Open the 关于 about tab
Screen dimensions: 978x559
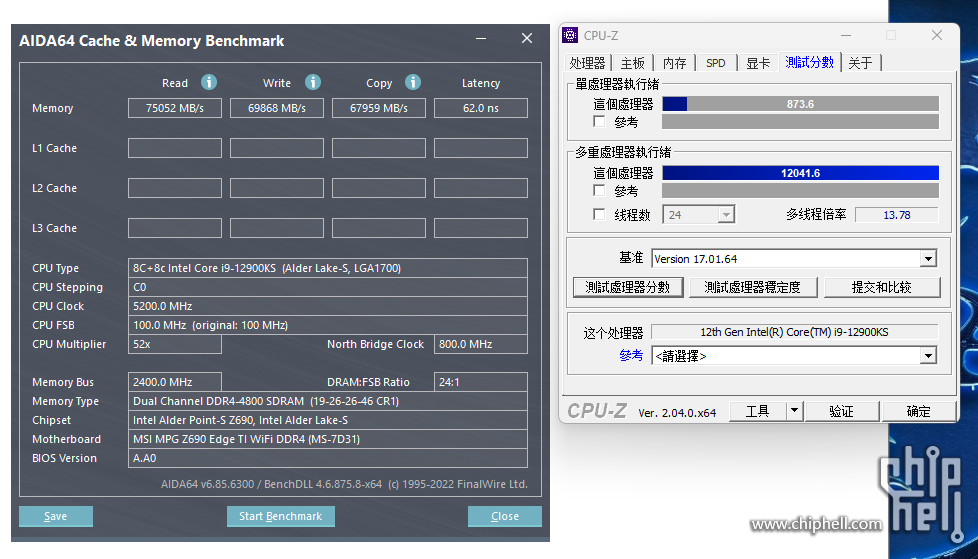(x=861, y=63)
